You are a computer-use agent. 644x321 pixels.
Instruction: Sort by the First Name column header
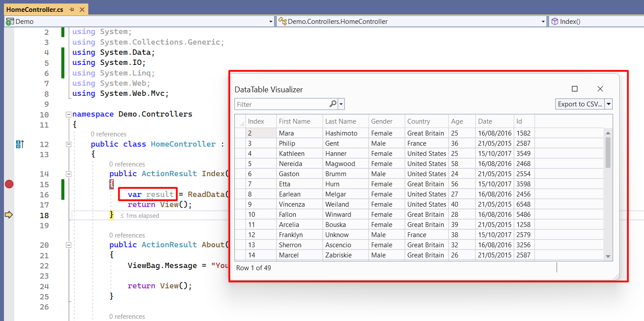(x=300, y=121)
